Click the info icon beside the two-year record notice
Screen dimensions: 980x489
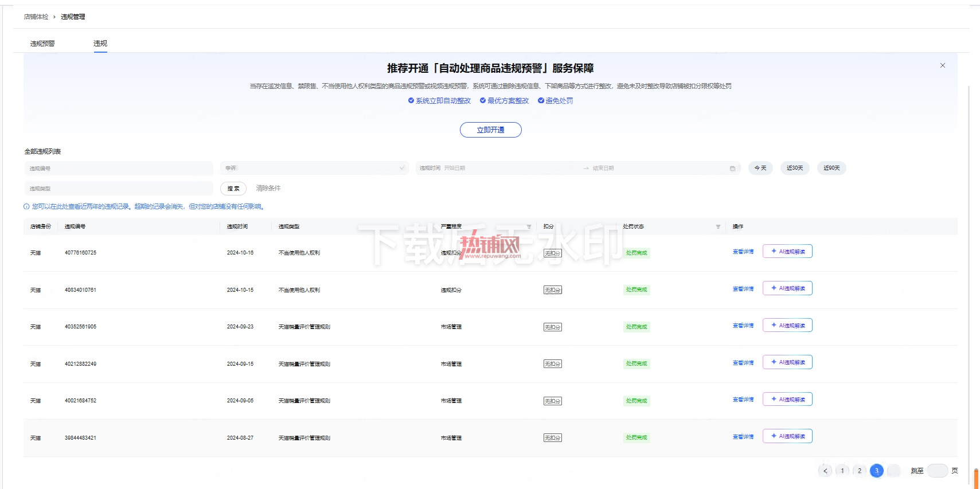click(x=26, y=206)
